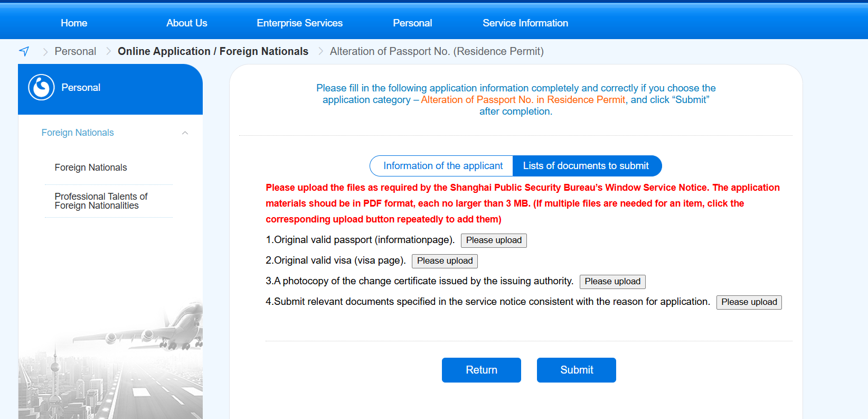Click the Return button
The height and width of the screenshot is (419, 868).
click(482, 370)
